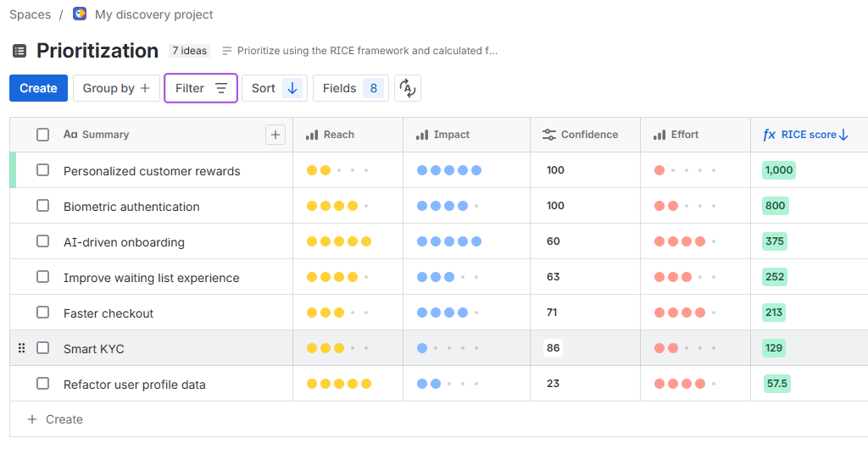868x454 pixels.
Task: Click the 1,000 RICE score badge
Action: [779, 169]
